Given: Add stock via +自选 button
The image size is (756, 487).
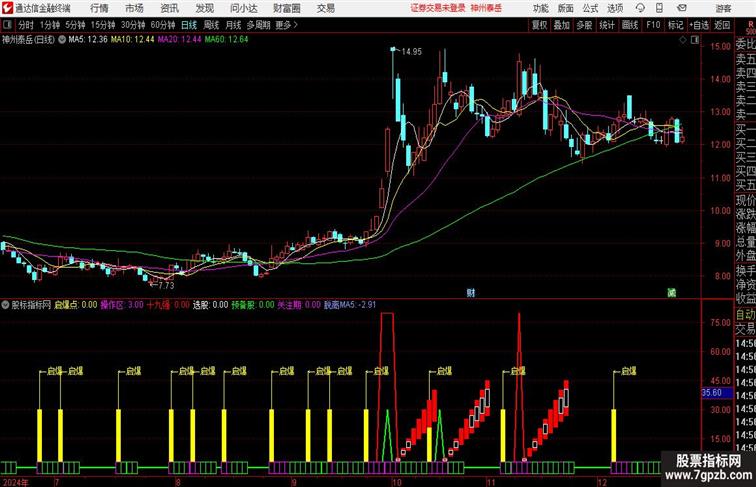Looking at the screenshot, I should (699, 25).
